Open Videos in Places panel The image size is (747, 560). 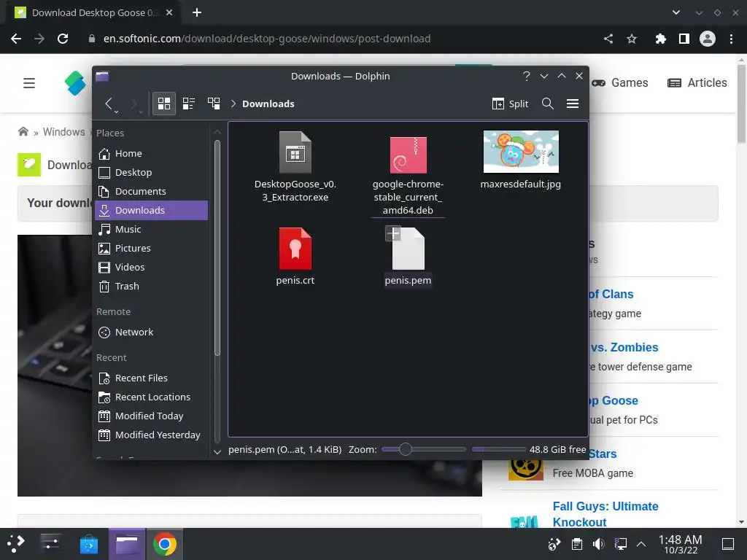[x=152, y=267]
